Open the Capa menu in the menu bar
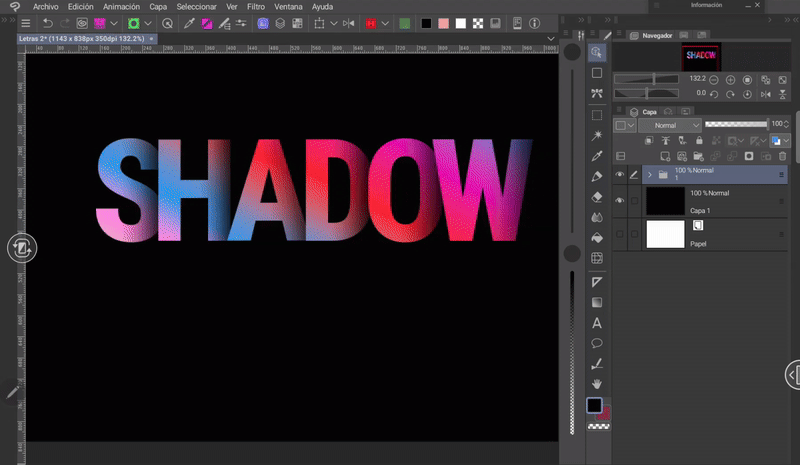The height and width of the screenshot is (465, 800). coord(158,6)
